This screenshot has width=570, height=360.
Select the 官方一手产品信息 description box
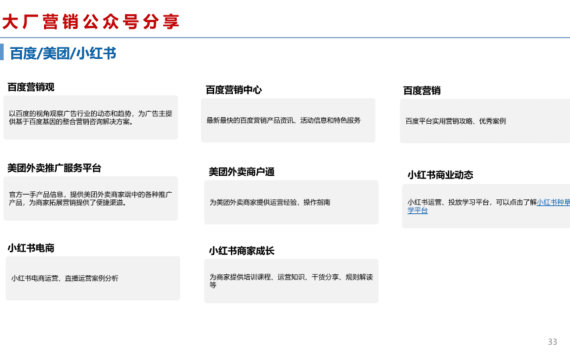(x=91, y=199)
